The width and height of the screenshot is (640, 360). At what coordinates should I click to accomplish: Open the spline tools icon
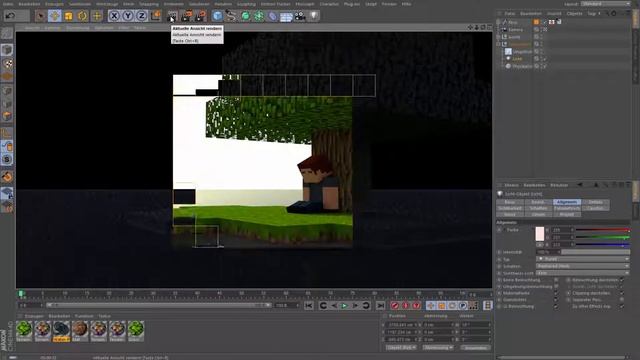tap(231, 16)
